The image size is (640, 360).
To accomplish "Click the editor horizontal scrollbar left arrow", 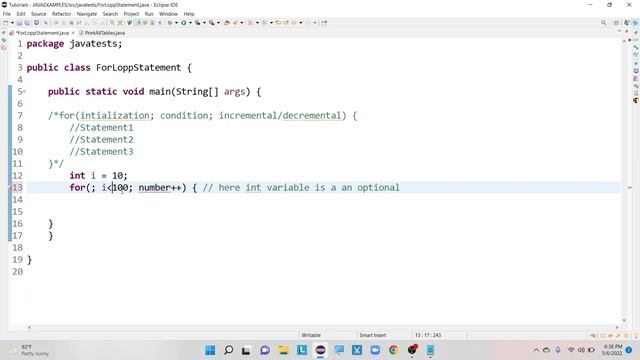I will (x=29, y=327).
